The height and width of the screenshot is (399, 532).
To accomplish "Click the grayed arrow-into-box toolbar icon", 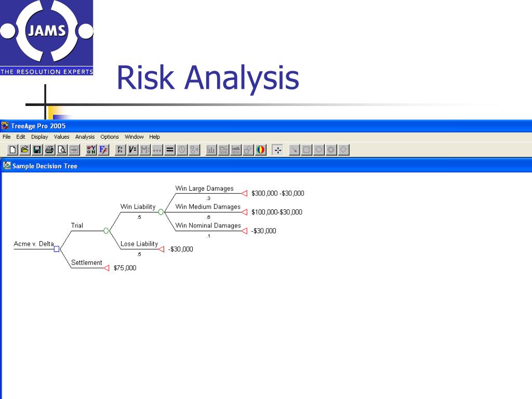I will point(74,150).
